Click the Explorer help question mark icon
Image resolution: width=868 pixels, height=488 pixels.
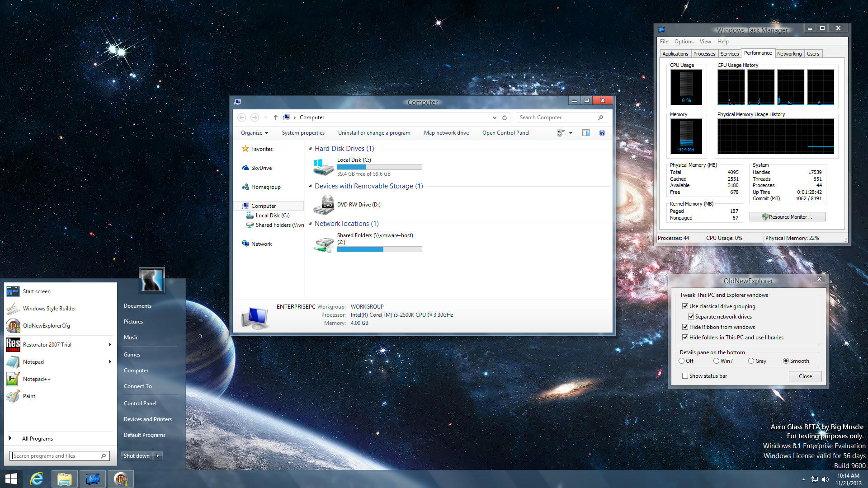tap(602, 133)
